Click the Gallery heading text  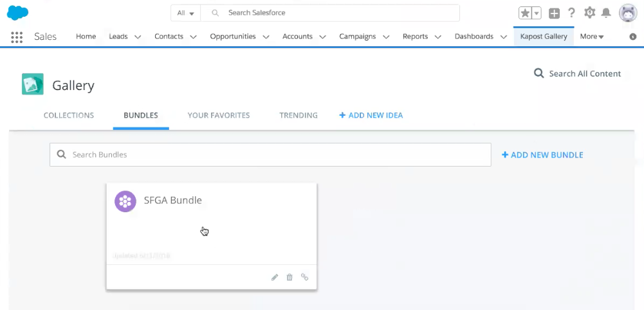click(73, 86)
